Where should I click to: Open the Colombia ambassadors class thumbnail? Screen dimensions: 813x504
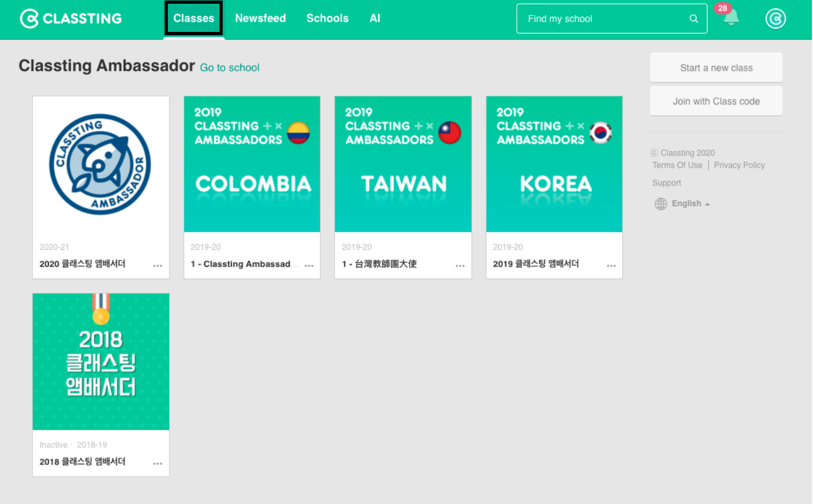252,164
